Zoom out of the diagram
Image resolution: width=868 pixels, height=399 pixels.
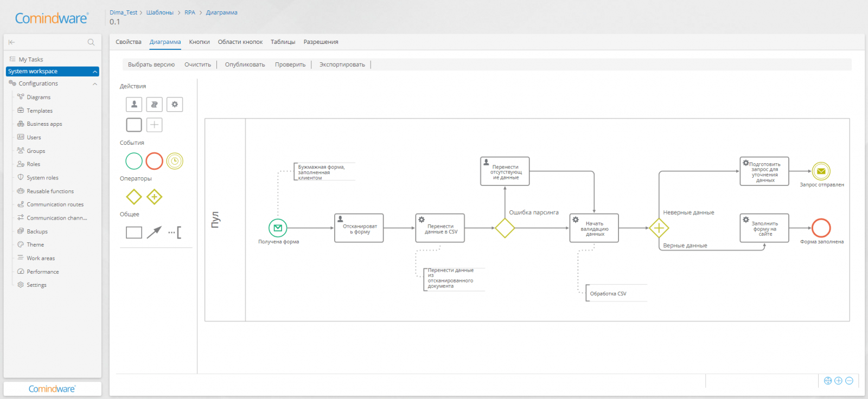tap(849, 381)
